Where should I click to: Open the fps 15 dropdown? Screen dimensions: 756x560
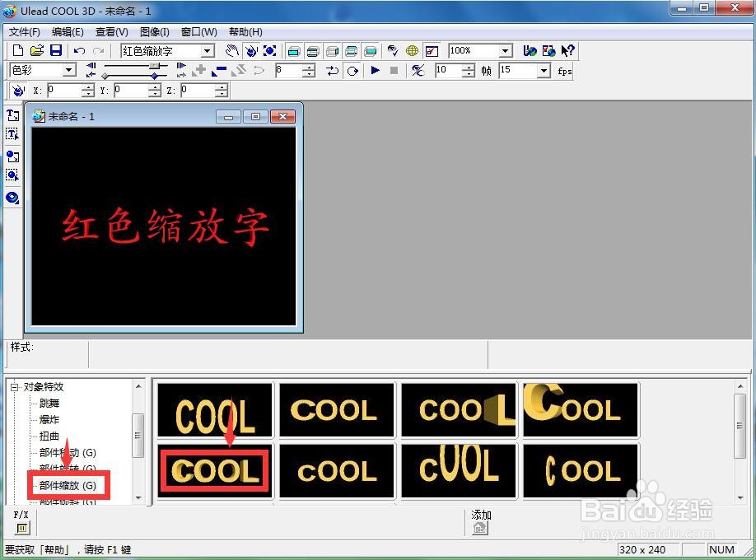(x=544, y=71)
